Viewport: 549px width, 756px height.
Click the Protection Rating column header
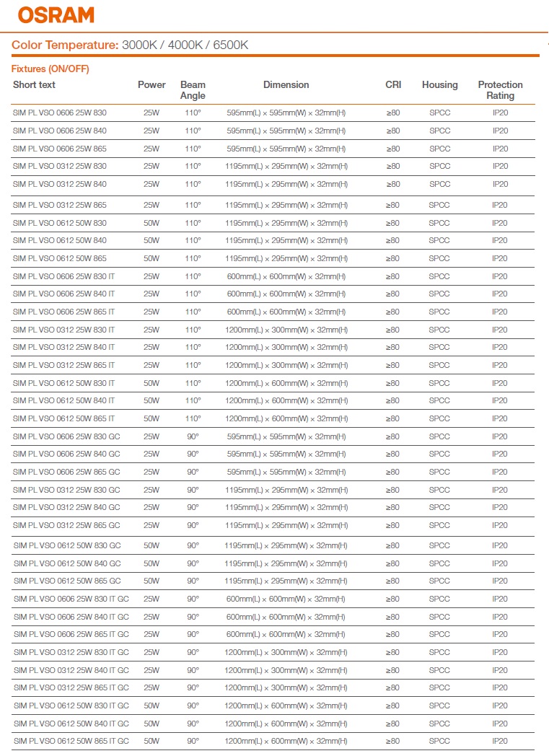pyautogui.click(x=500, y=90)
